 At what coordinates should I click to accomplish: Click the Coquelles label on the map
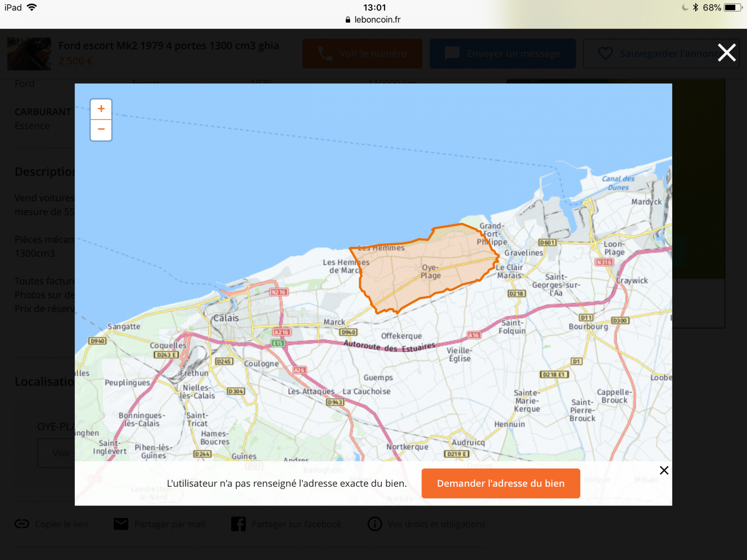[168, 345]
